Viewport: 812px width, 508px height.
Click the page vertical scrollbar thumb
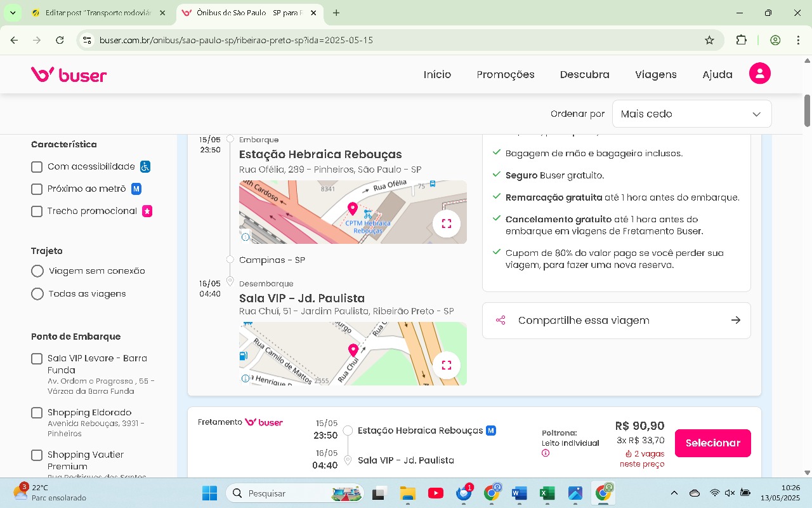[808, 110]
